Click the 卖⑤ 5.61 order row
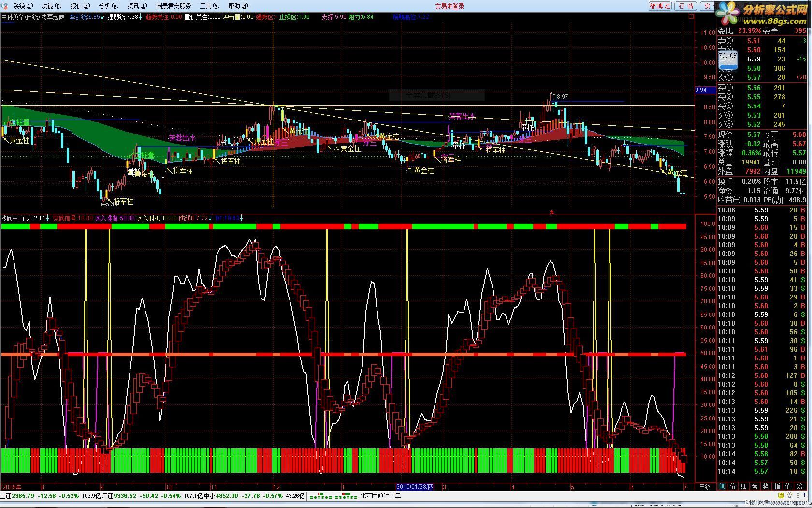Viewport: 812px width, 508px height. pyautogui.click(x=762, y=41)
